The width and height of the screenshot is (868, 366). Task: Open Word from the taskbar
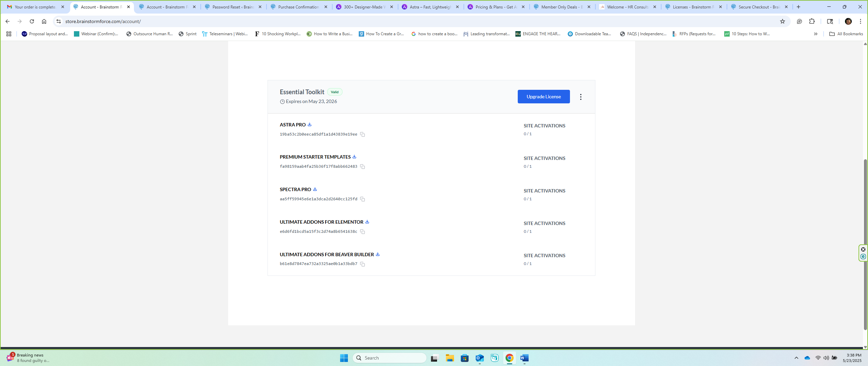[524, 358]
